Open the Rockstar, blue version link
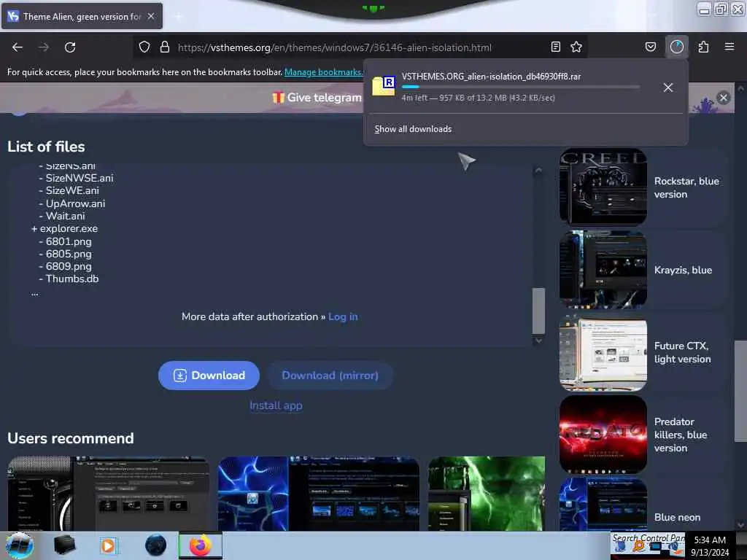The image size is (747, 560). point(686,187)
